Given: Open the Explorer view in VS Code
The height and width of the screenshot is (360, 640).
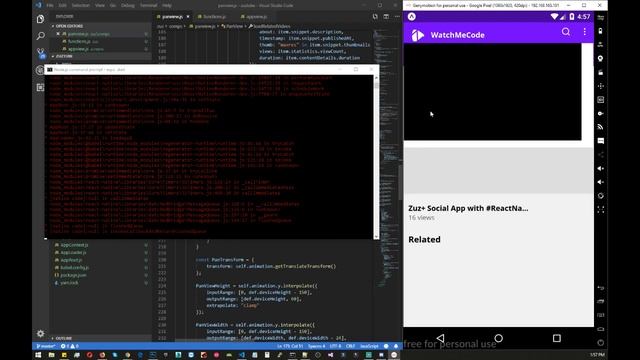Looking at the screenshot, I should coord(40,19).
